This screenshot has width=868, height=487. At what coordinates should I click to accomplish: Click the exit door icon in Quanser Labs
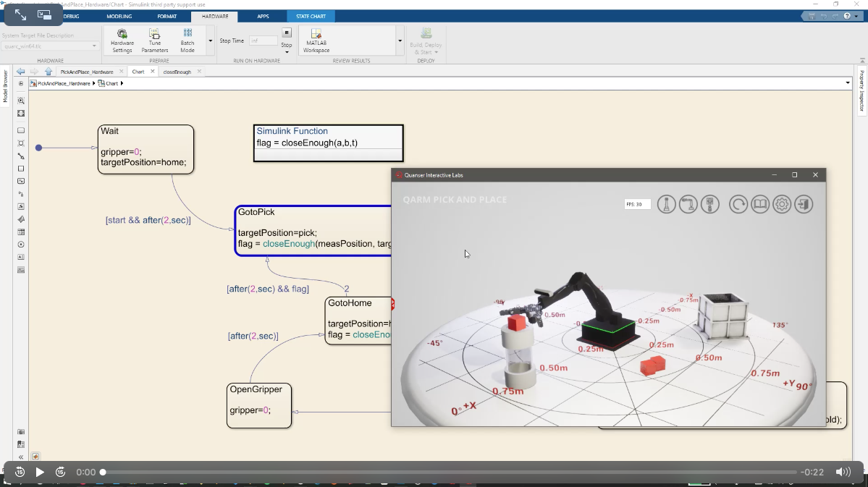coord(804,205)
